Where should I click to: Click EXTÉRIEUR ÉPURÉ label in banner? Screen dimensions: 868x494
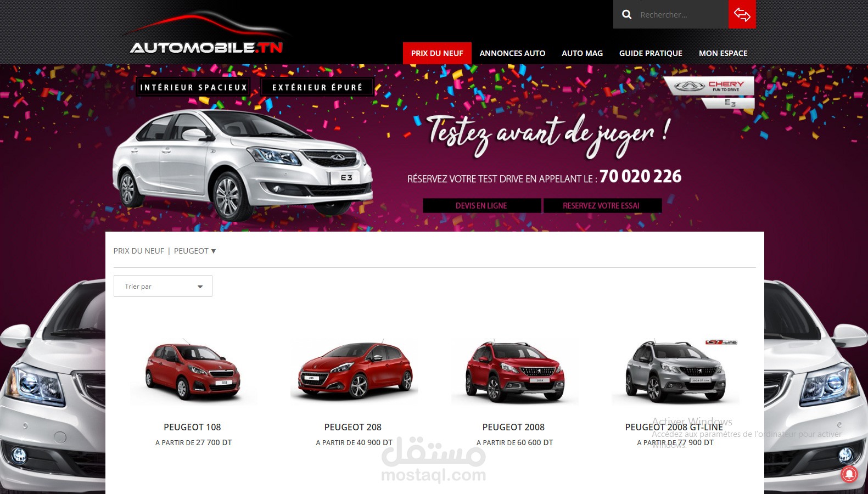317,87
